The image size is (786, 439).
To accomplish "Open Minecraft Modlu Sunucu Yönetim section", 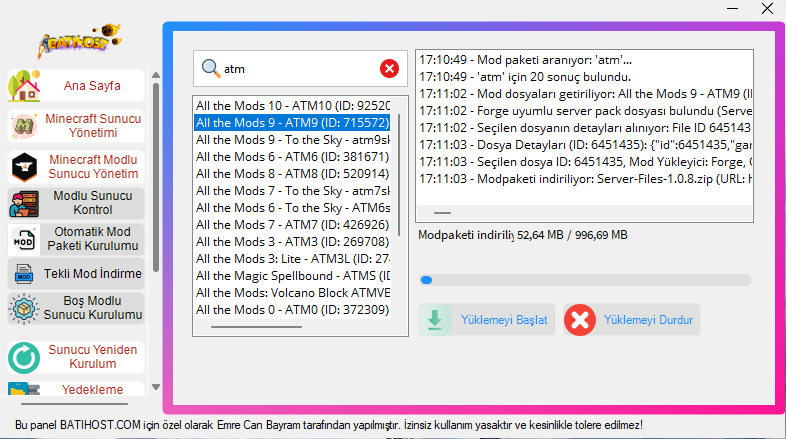I will 76,167.
